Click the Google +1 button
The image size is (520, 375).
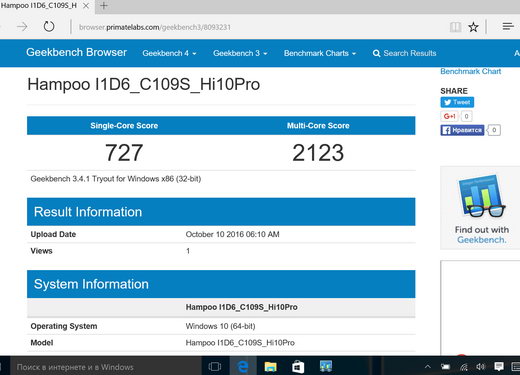pyautogui.click(x=450, y=116)
